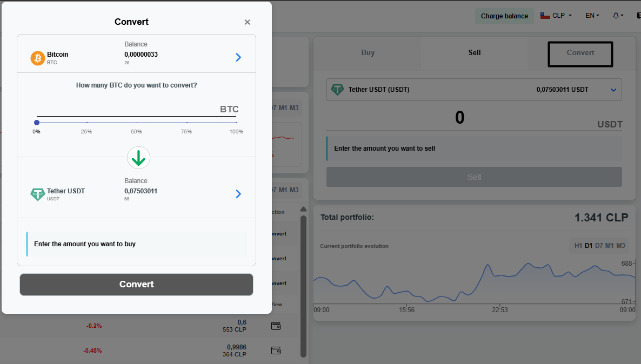The image size is (641, 364).
Task: Click the BTC amount input field
Action: point(137,109)
